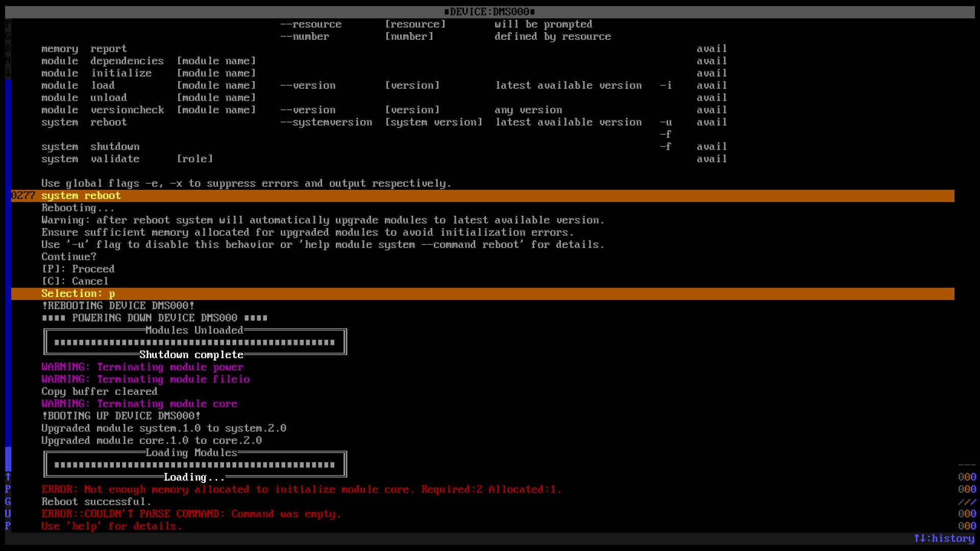The image size is (980, 551).
Task: Click the 'memory report' command entry
Action: point(84,49)
